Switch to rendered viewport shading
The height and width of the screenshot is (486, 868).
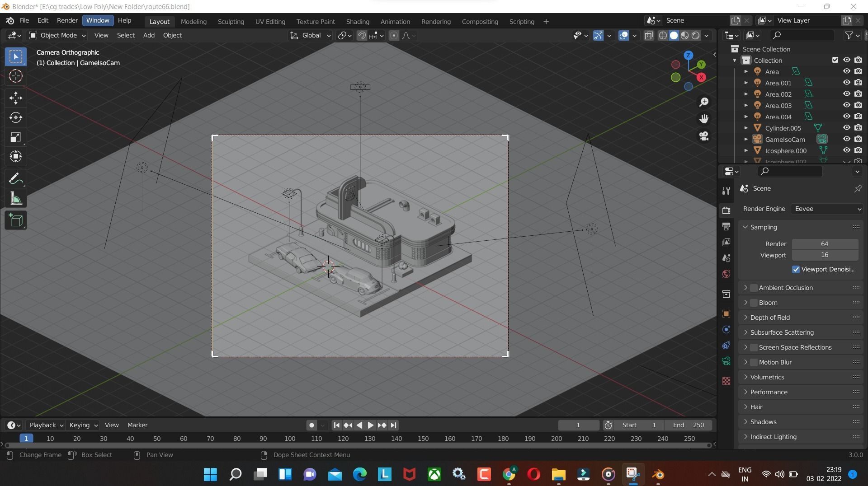tap(696, 36)
